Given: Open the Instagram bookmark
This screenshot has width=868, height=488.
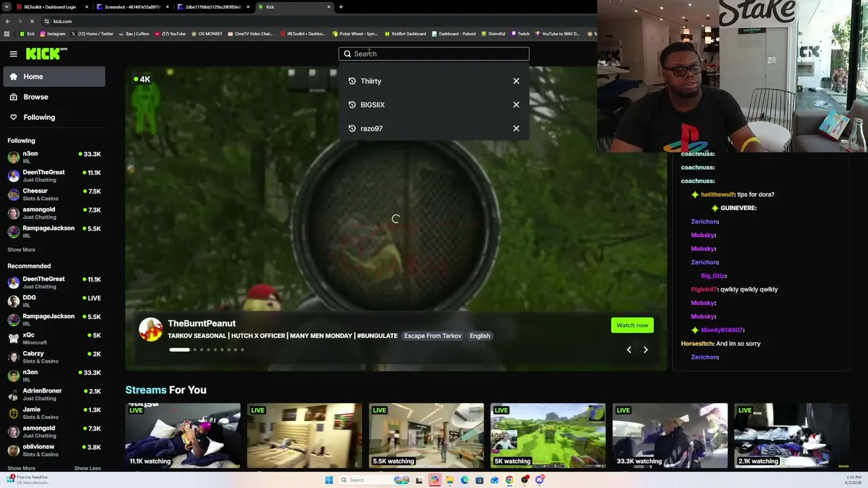Looking at the screenshot, I should pyautogui.click(x=53, y=34).
